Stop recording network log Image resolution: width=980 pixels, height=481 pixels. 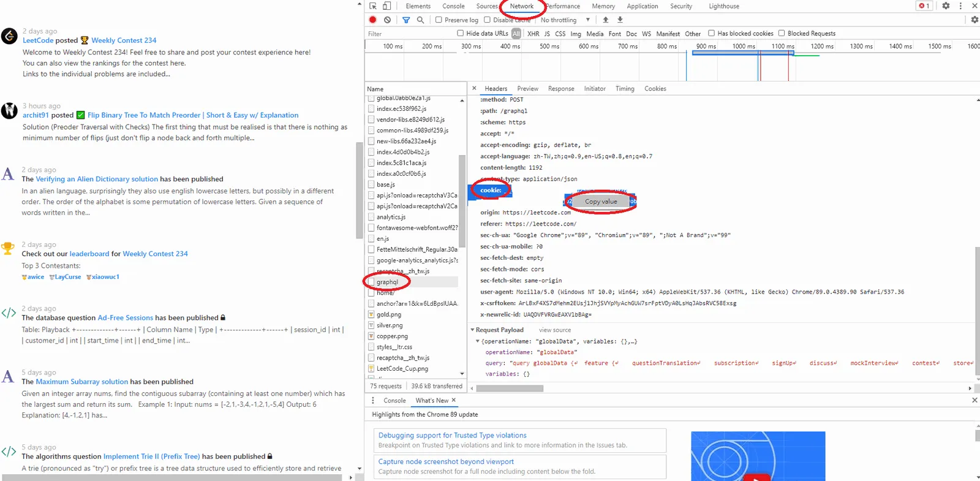pyautogui.click(x=372, y=20)
